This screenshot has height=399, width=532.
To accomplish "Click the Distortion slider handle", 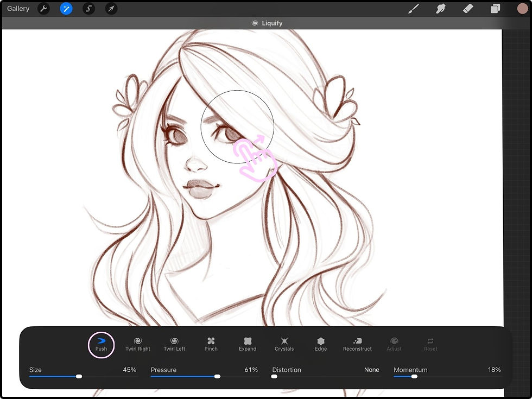I will point(274,376).
